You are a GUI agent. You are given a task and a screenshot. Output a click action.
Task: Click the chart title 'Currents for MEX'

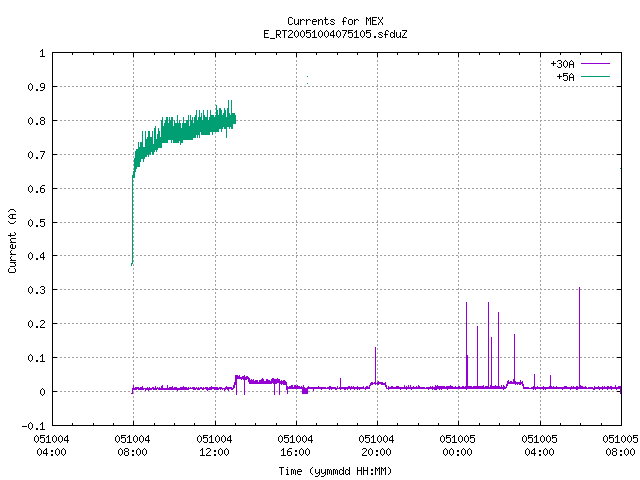pos(335,21)
